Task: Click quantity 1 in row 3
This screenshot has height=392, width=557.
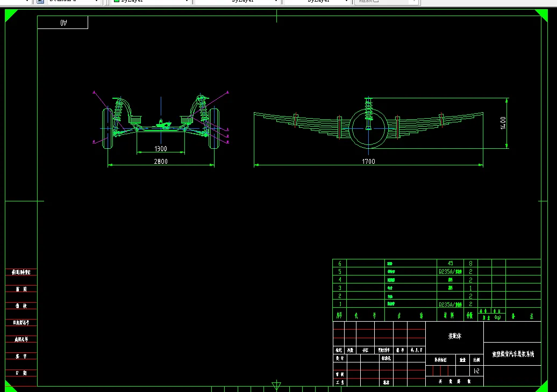Action: [470, 288]
